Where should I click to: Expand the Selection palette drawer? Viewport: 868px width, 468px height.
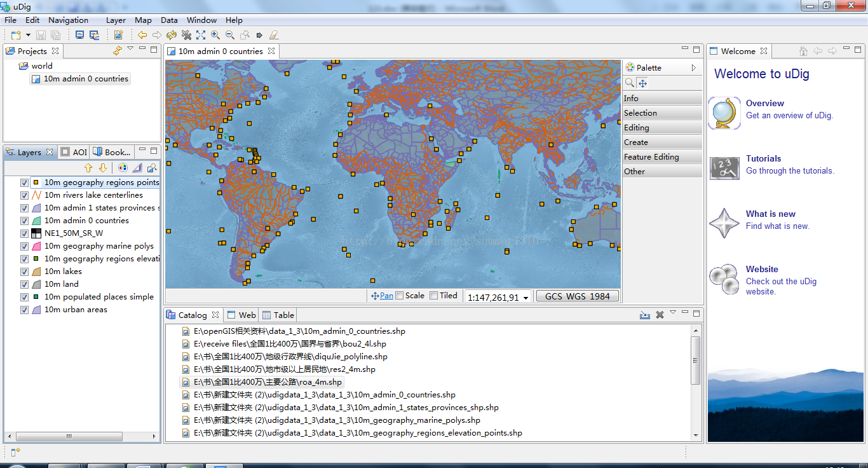(662, 113)
